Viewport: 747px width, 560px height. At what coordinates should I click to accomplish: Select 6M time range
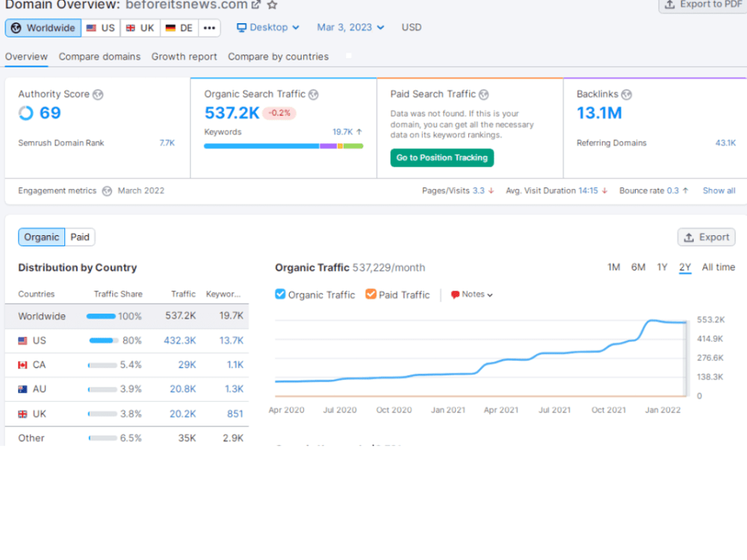[x=639, y=267]
